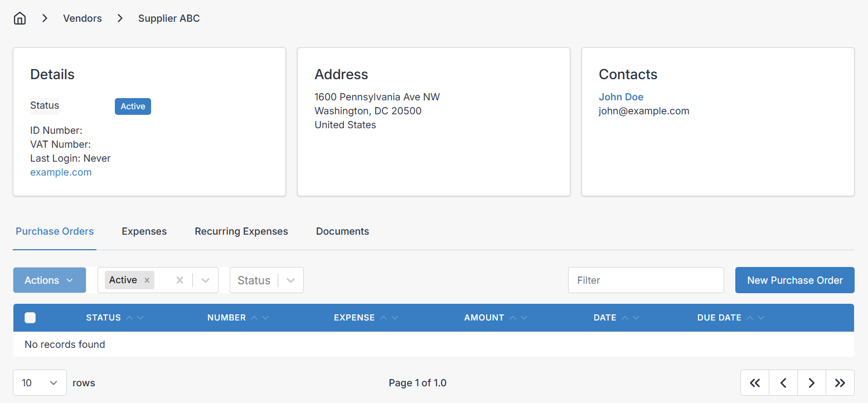This screenshot has height=403, width=868.
Task: Sort the Due Date column descending
Action: [x=762, y=317]
